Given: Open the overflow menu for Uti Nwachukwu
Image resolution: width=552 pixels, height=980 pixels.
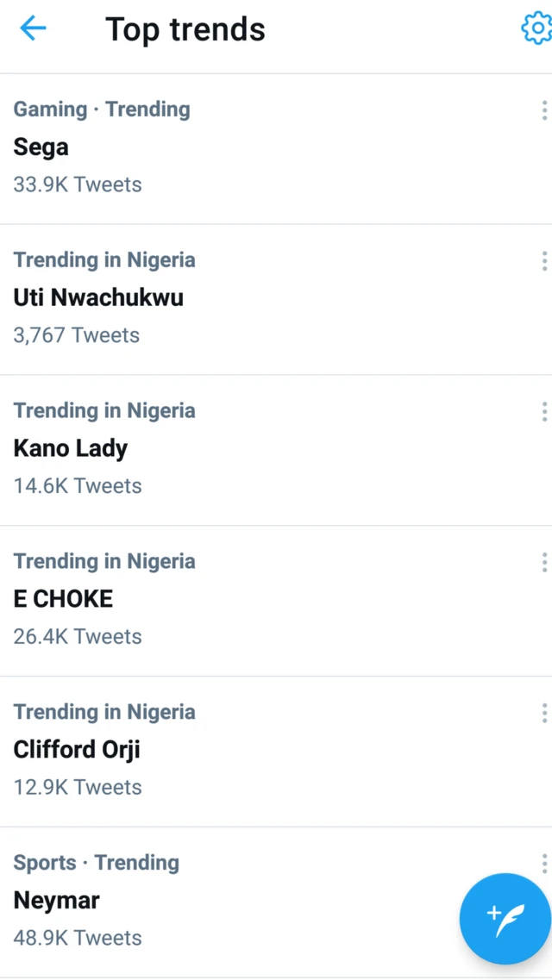Looking at the screenshot, I should (543, 261).
